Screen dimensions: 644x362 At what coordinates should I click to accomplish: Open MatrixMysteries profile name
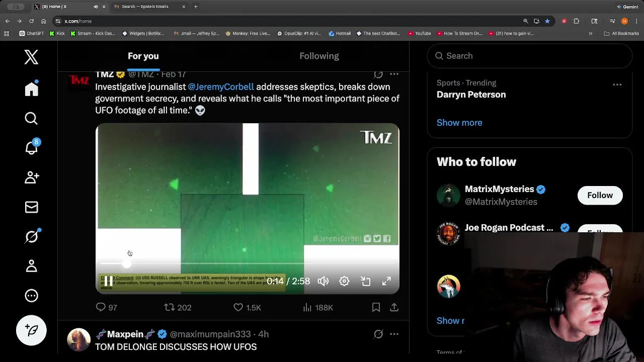tap(499, 189)
